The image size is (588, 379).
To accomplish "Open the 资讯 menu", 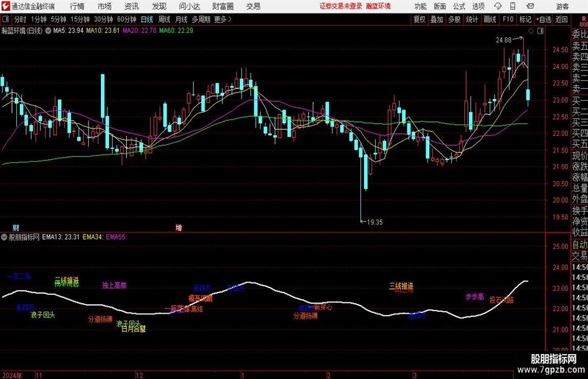I will [x=132, y=6].
